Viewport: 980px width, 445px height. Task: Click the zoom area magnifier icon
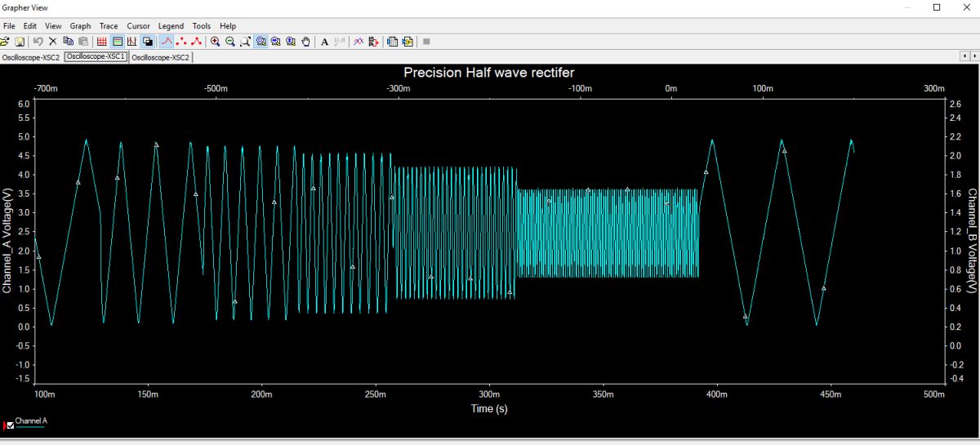point(245,41)
